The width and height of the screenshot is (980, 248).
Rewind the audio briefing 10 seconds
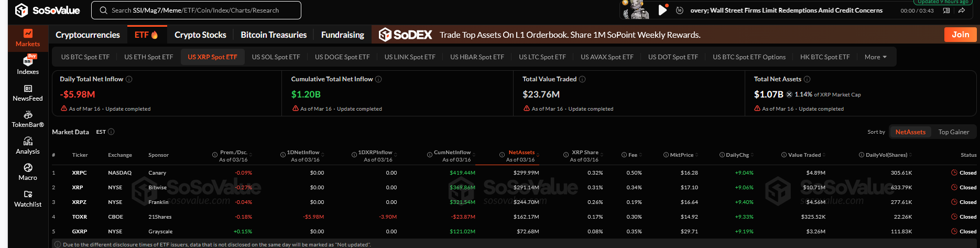(680, 10)
